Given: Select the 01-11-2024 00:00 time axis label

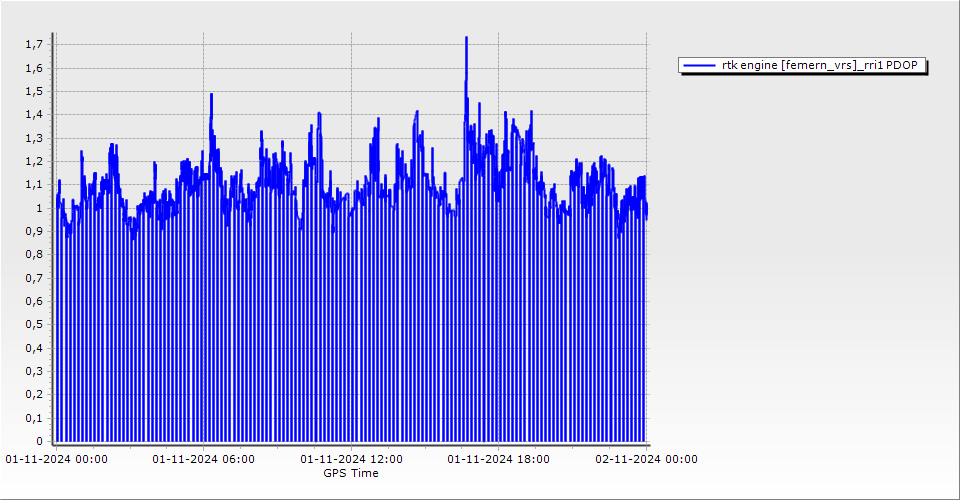Looking at the screenshot, I should tap(56, 459).
